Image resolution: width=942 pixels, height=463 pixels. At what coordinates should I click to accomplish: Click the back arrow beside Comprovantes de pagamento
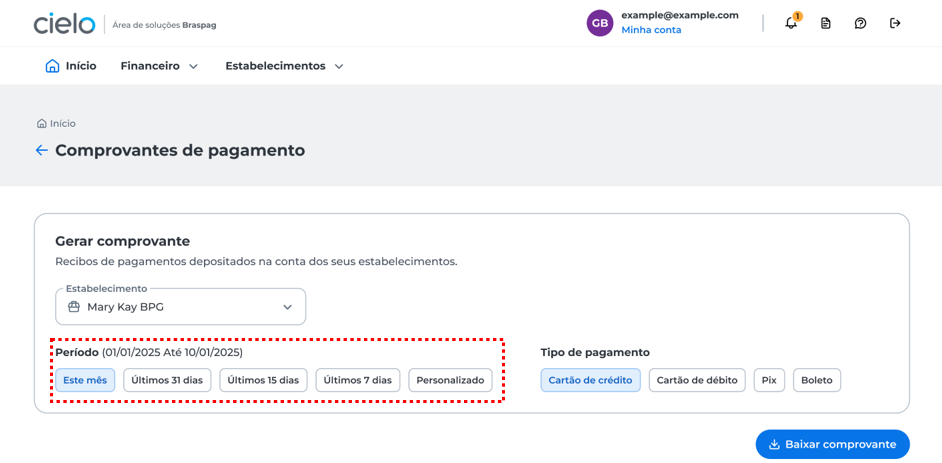pos(41,150)
